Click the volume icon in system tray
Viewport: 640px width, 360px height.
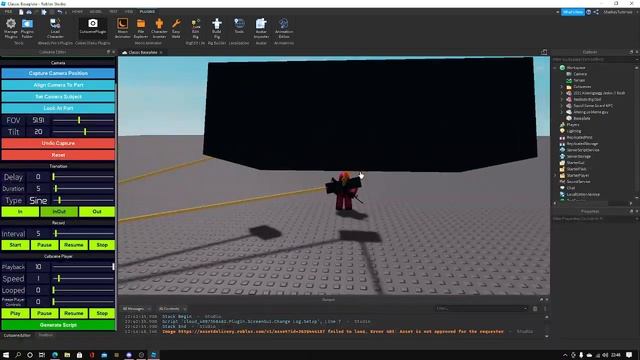coord(605,355)
